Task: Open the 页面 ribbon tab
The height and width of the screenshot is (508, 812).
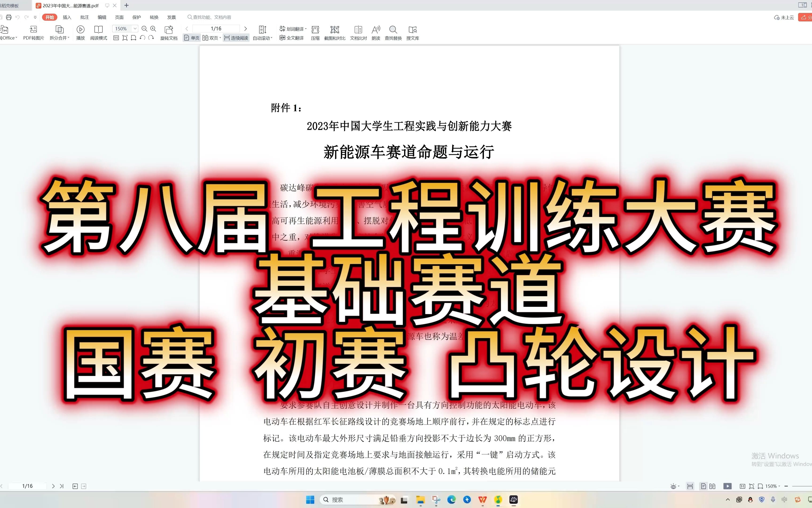Action: pyautogui.click(x=119, y=17)
